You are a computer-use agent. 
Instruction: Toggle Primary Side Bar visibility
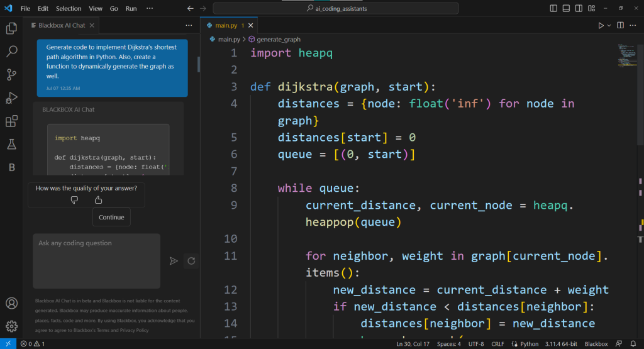click(x=553, y=8)
